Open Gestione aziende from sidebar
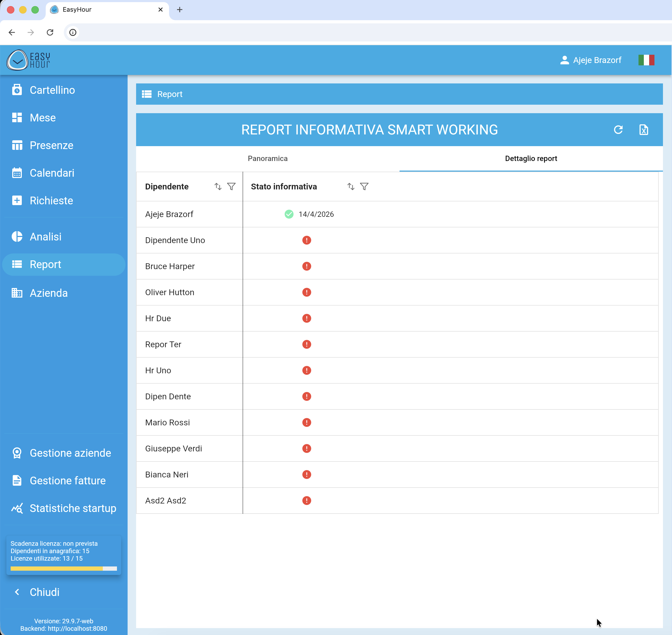Image resolution: width=672 pixels, height=635 pixels. click(70, 453)
